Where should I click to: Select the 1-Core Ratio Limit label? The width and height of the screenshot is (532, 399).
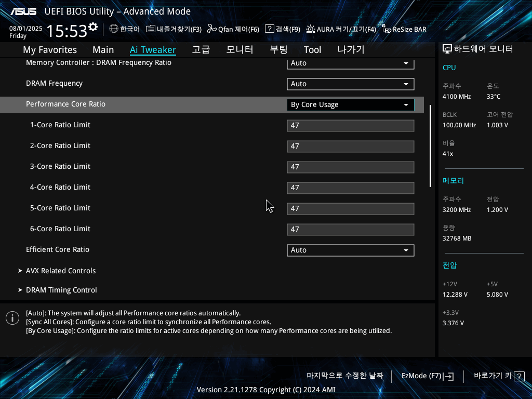pos(60,125)
